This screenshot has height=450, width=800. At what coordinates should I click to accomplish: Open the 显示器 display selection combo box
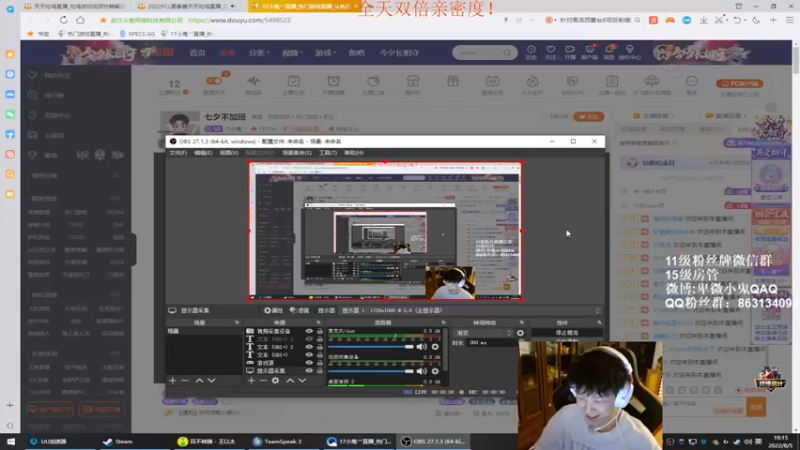coord(469,310)
